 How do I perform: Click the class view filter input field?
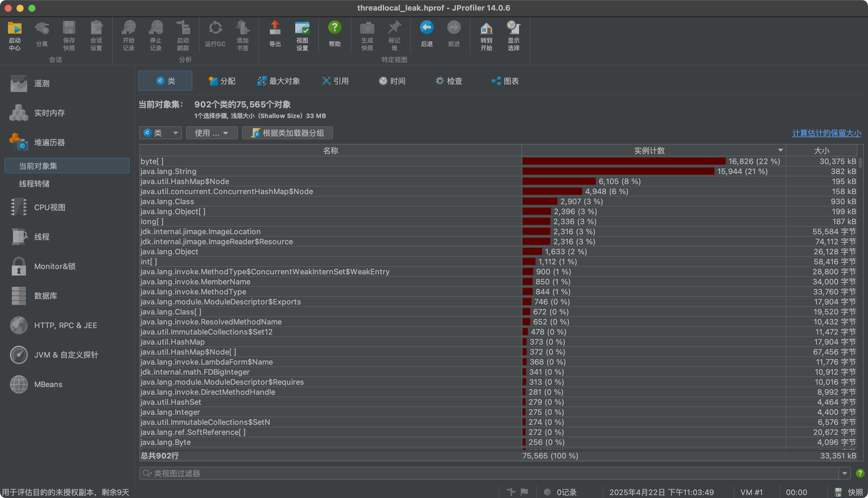479,474
